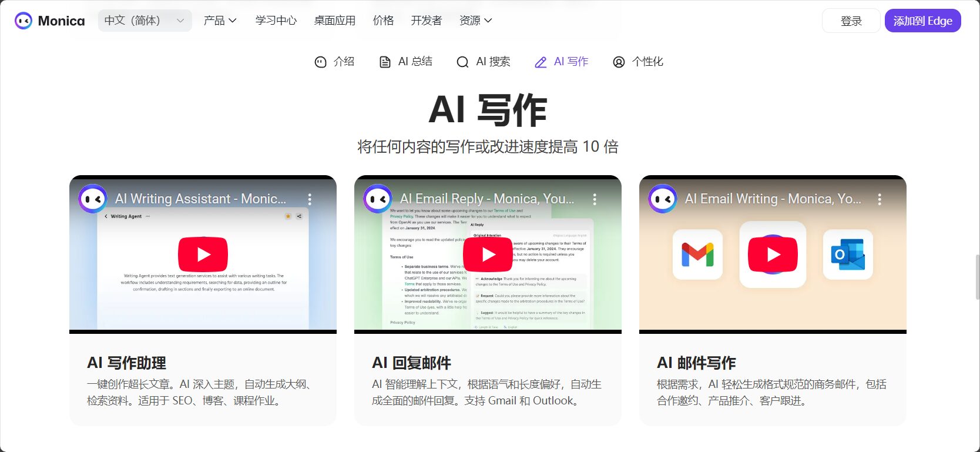Click the AI 写作 main heading

pyautogui.click(x=488, y=109)
